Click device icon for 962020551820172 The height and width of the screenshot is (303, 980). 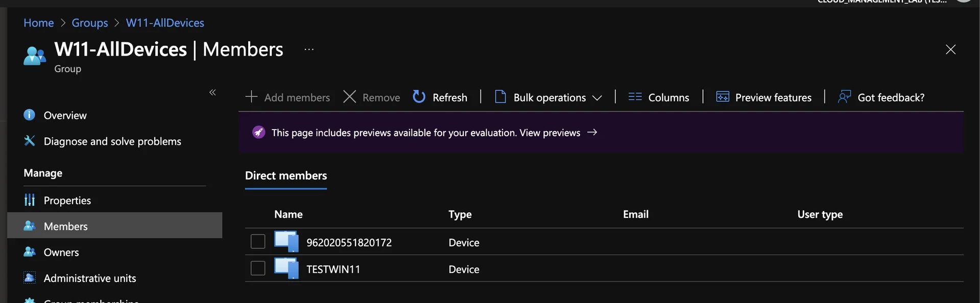[x=286, y=241]
